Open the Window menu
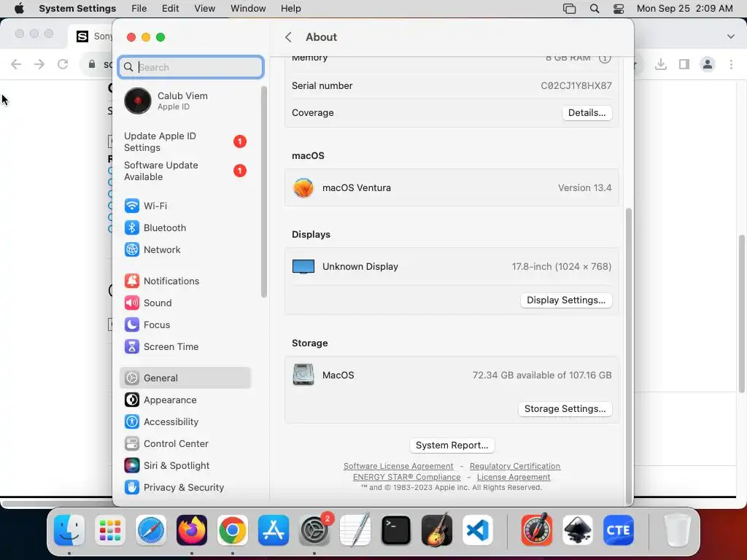The image size is (747, 560). pos(248,9)
